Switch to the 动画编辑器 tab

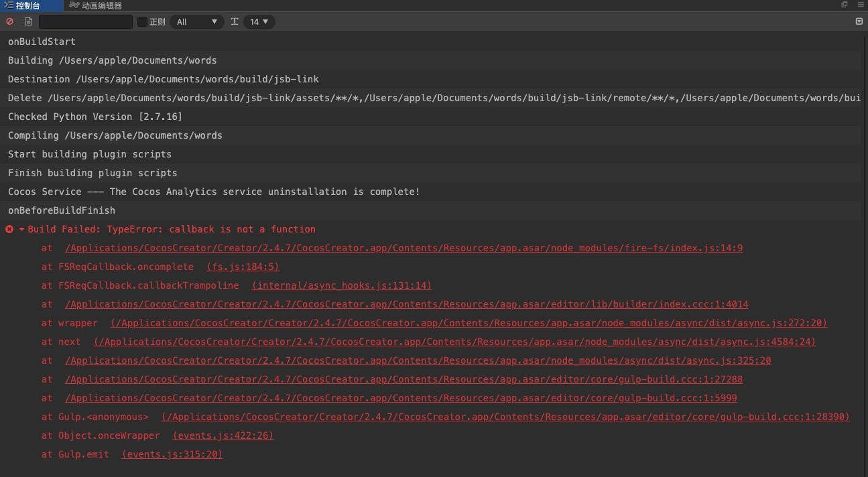pyautogui.click(x=102, y=5)
